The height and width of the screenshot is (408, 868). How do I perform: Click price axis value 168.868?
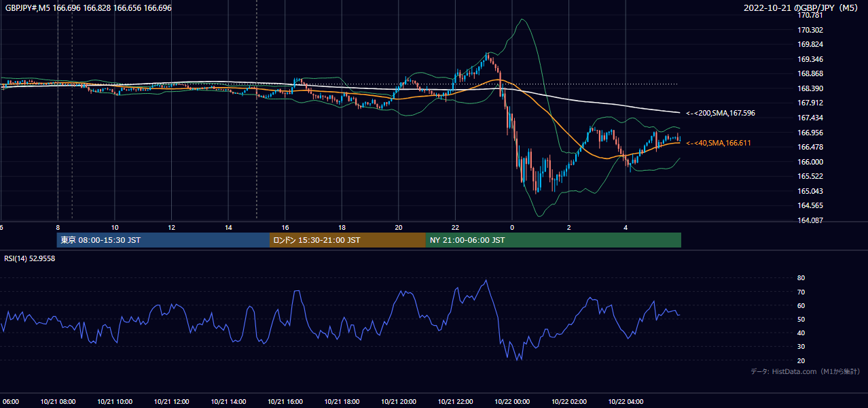coord(810,73)
